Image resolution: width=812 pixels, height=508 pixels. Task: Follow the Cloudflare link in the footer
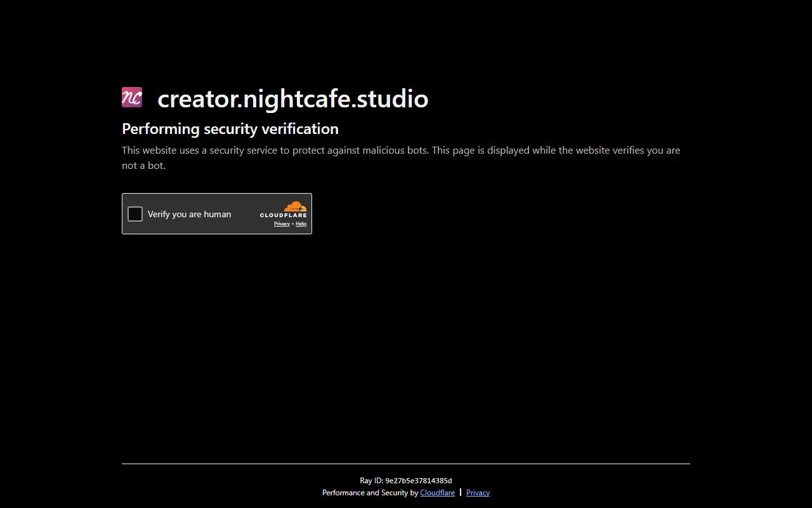(x=437, y=493)
